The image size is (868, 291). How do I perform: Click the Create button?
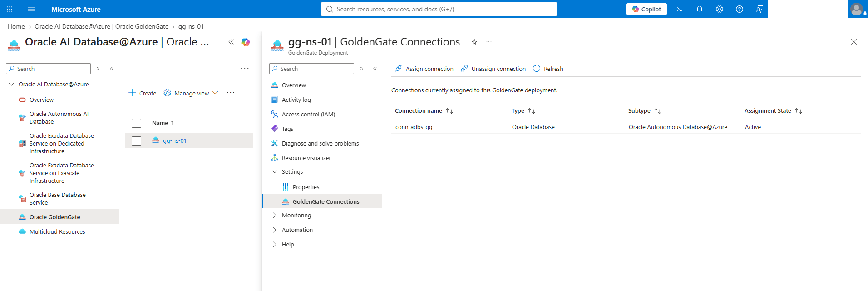[143, 93]
